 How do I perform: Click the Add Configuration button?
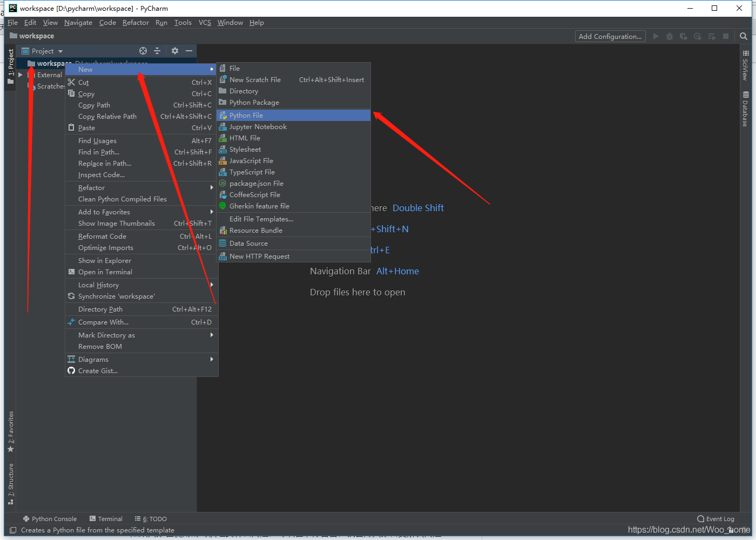pyautogui.click(x=610, y=36)
